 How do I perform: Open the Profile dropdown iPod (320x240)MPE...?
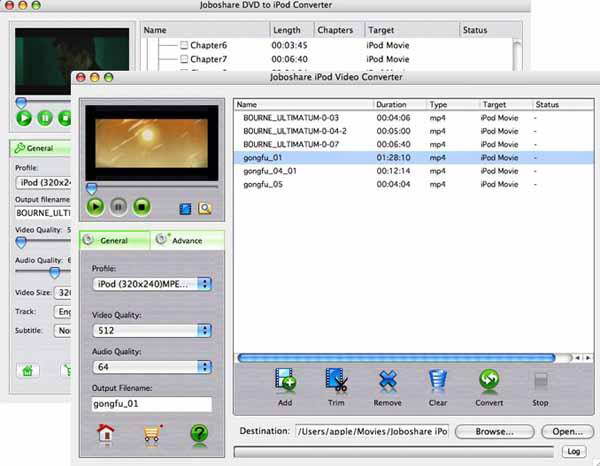pos(152,284)
